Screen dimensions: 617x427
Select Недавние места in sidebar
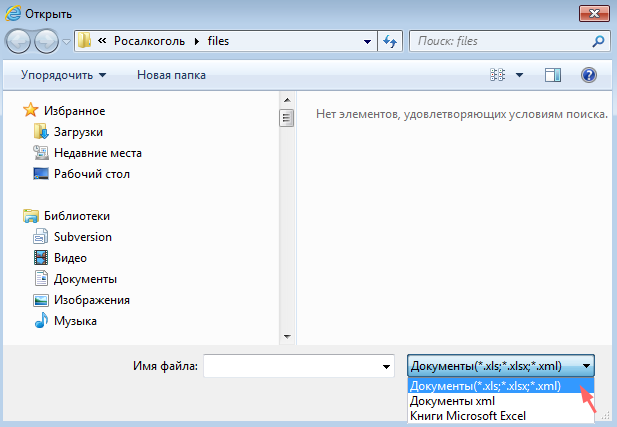point(97,153)
